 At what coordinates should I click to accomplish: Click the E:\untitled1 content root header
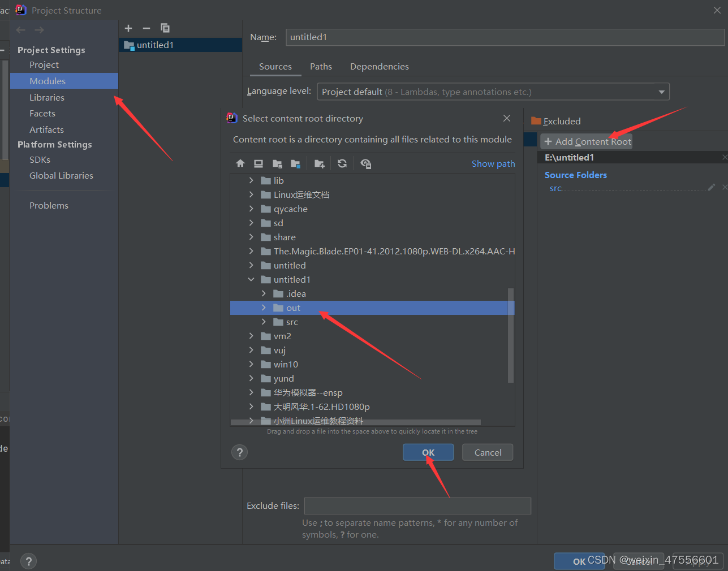569,157
